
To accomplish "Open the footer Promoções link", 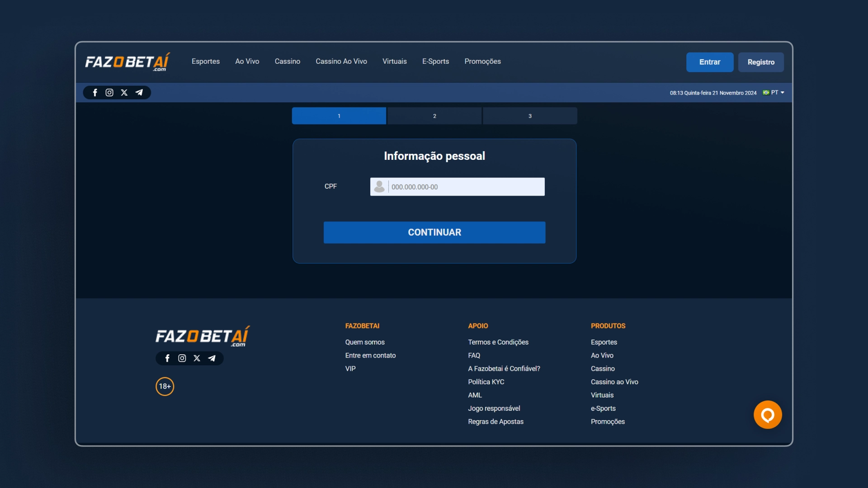I will pos(608,422).
